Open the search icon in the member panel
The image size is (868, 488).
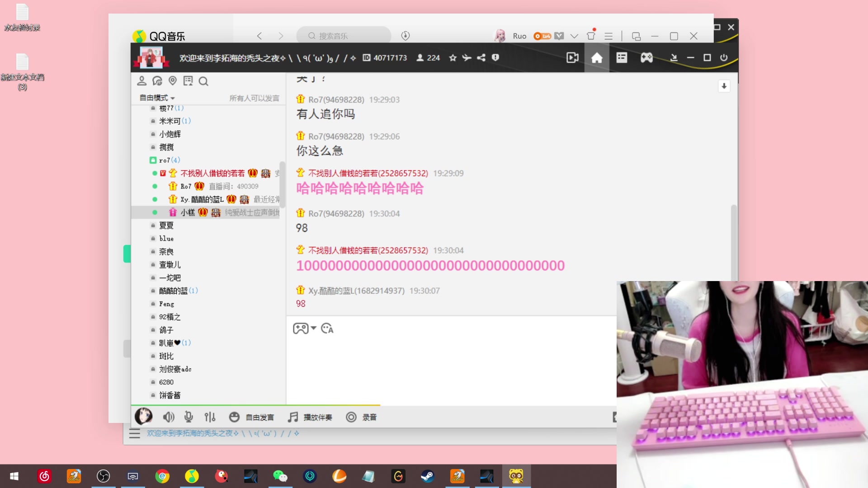203,81
